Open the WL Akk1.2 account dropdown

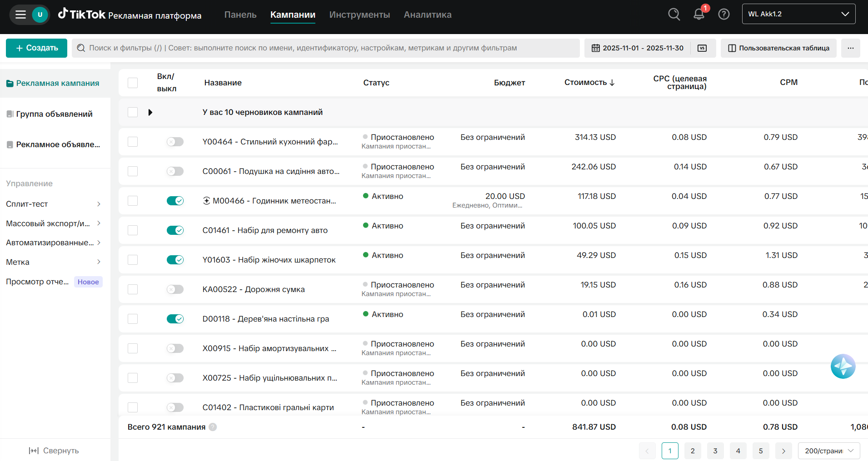pos(798,14)
